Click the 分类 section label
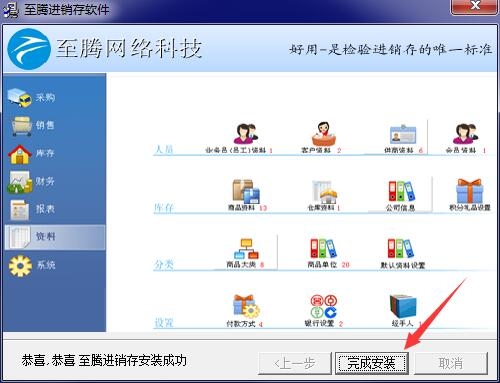500x383 pixels. (164, 265)
